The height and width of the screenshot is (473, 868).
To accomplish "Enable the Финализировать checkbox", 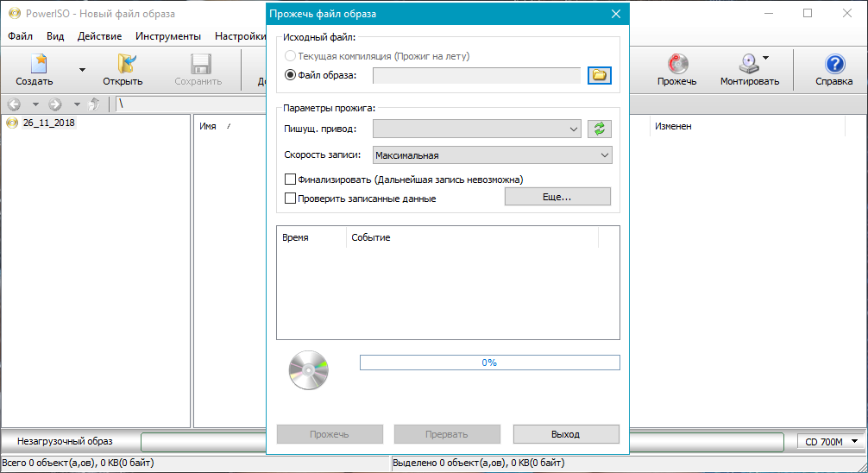I will click(291, 180).
